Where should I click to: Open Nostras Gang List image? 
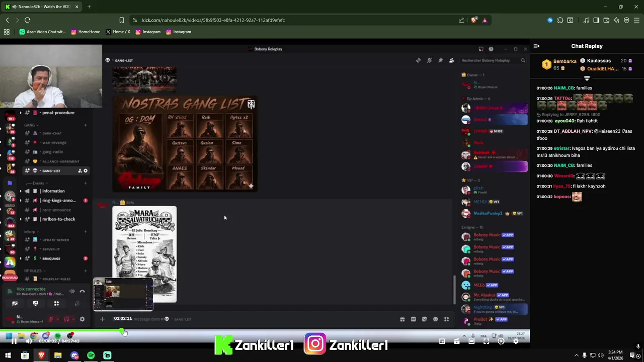(x=185, y=144)
